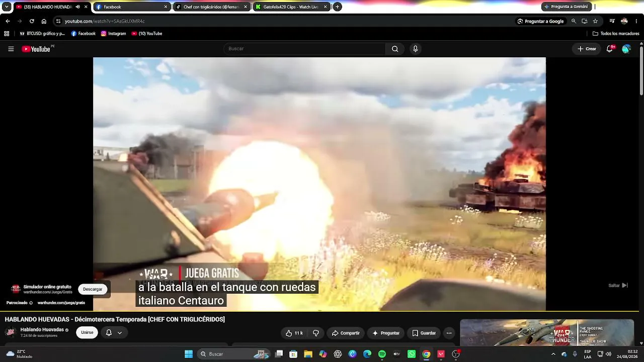Viewport: 644px width, 362px height.
Task: Open the media controls in Chrome toolbar
Action: tap(612, 21)
